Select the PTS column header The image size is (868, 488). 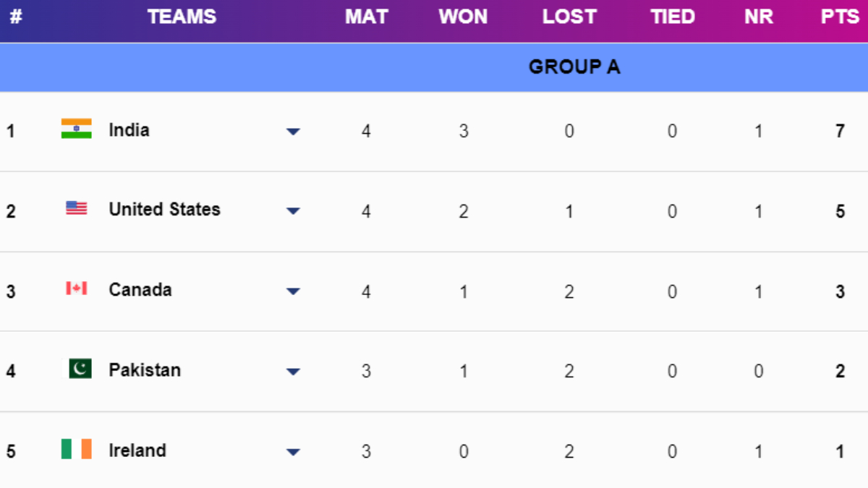[x=840, y=17]
